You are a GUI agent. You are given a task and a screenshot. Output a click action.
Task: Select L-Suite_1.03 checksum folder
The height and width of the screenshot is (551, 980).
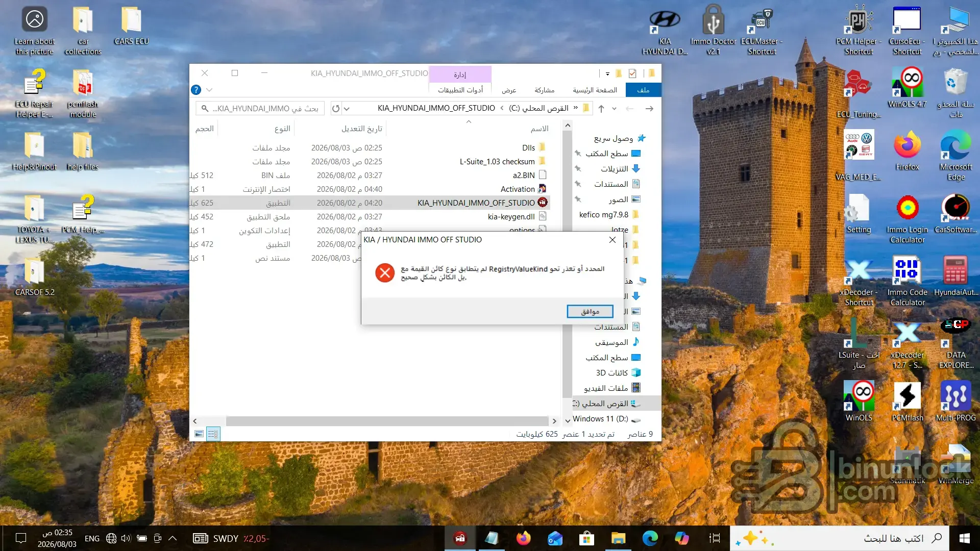click(370, 161)
